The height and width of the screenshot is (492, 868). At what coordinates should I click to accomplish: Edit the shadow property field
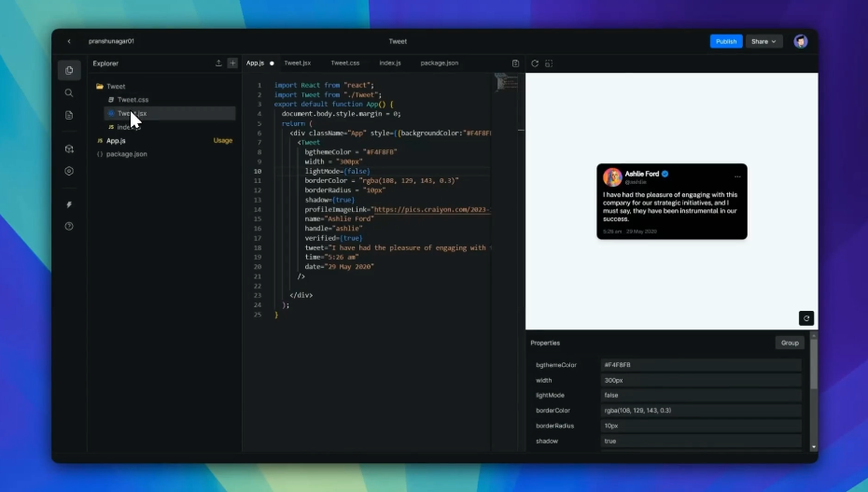click(701, 441)
